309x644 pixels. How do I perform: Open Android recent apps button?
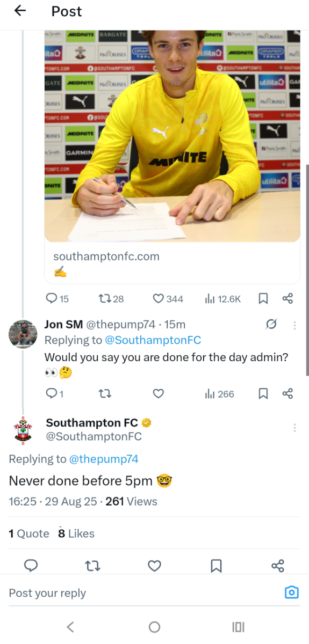(x=238, y=627)
